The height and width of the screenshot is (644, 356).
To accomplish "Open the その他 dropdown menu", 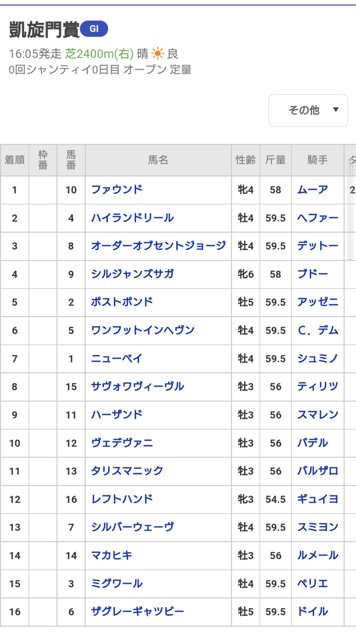I will tap(308, 110).
